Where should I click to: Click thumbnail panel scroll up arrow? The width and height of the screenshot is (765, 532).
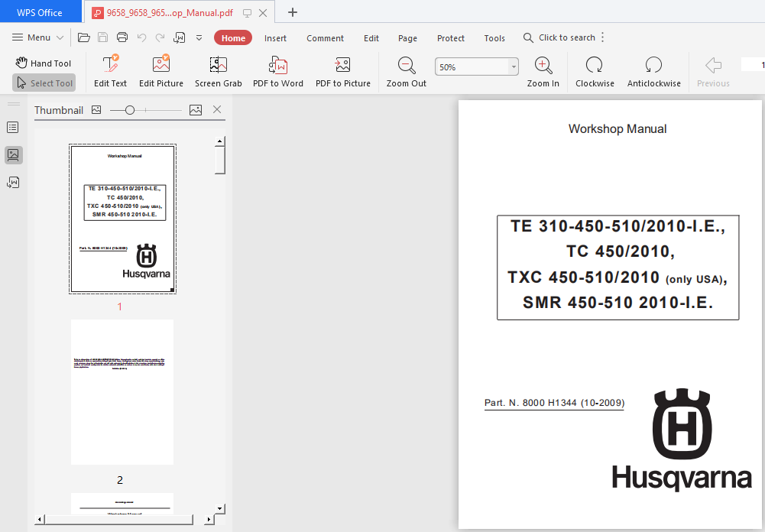pos(220,141)
